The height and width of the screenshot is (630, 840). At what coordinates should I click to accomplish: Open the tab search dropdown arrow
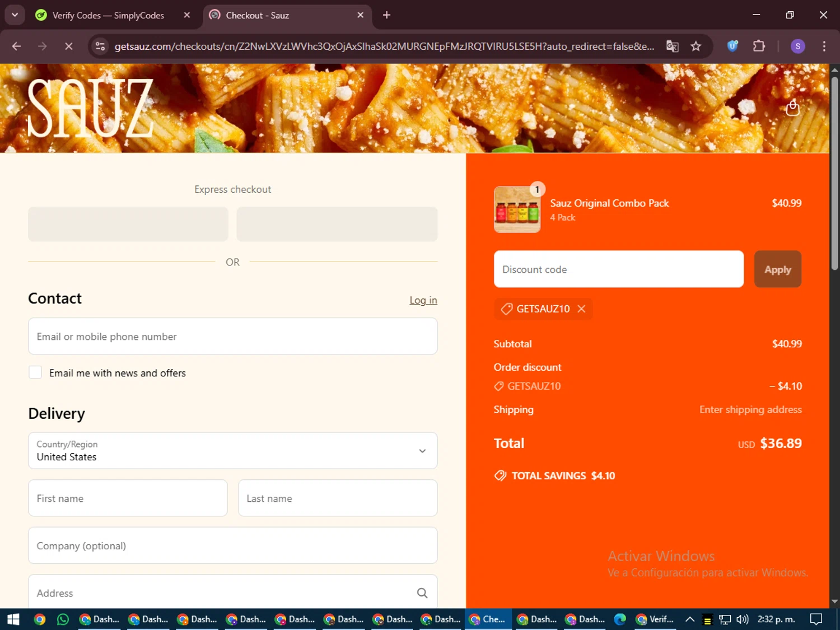pos(15,15)
